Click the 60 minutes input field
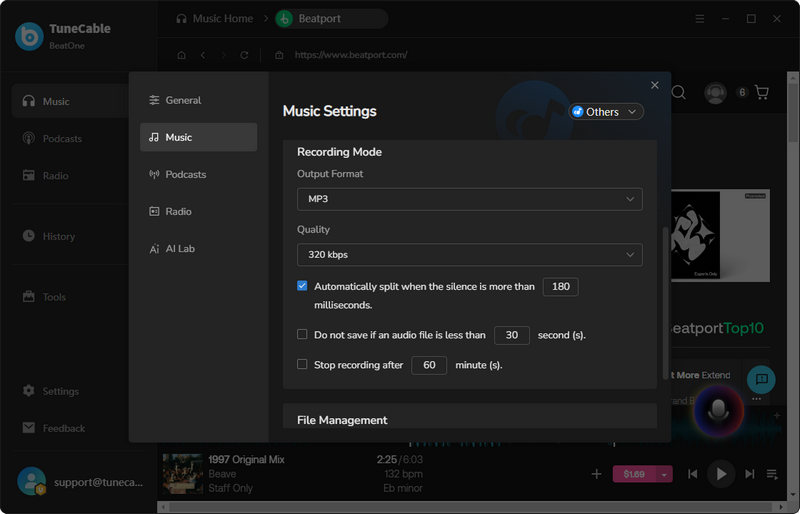800x514 pixels. coord(429,365)
